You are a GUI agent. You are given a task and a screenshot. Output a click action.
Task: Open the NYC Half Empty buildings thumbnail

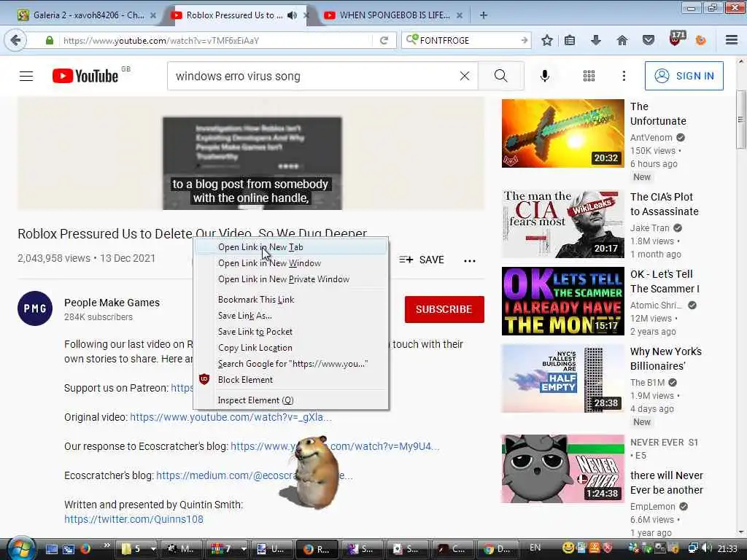click(x=562, y=378)
